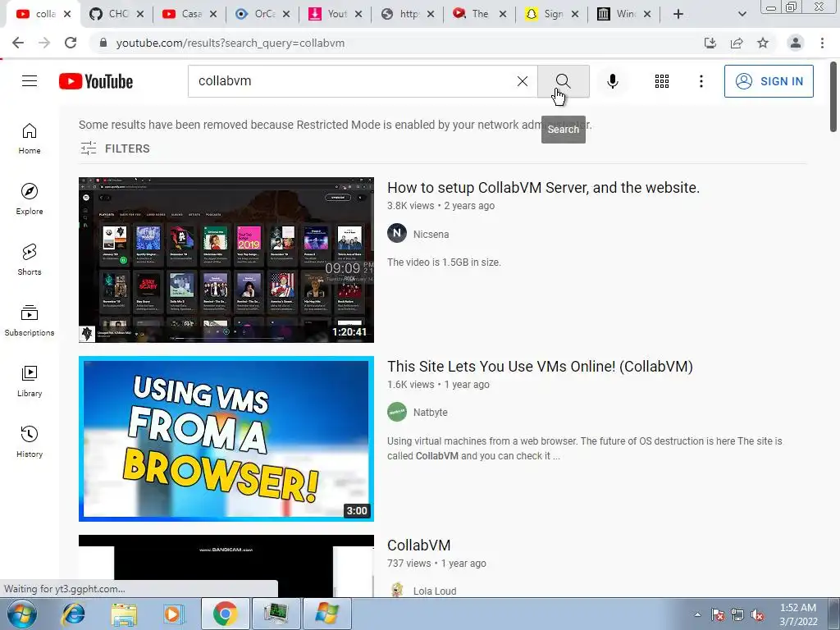Click the magnifier search button
Image resolution: width=840 pixels, height=630 pixels.
563,81
